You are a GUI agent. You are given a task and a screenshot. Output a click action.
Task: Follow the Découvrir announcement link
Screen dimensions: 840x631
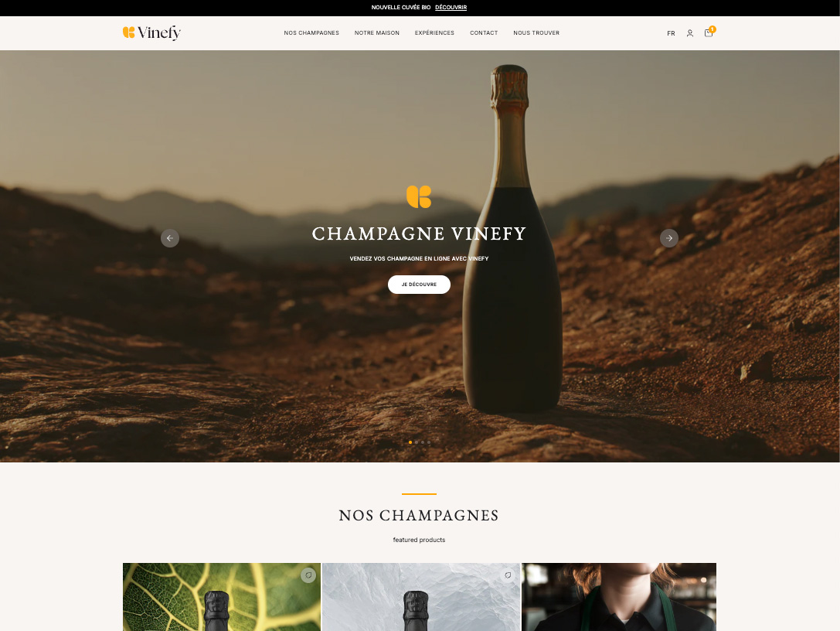tap(451, 8)
